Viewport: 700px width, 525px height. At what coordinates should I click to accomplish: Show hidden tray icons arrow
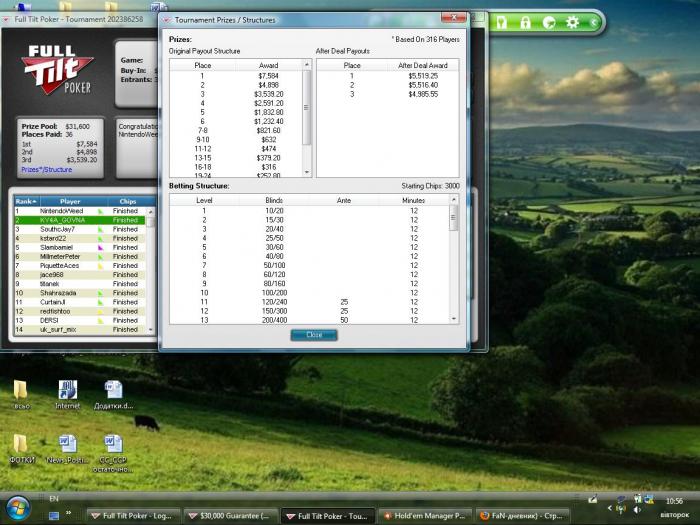[610, 508]
